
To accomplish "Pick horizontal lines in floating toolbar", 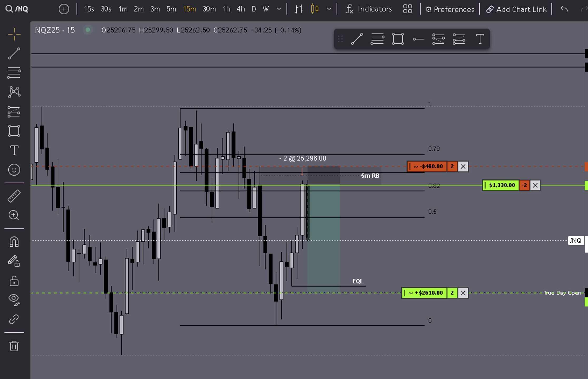I will pos(377,39).
